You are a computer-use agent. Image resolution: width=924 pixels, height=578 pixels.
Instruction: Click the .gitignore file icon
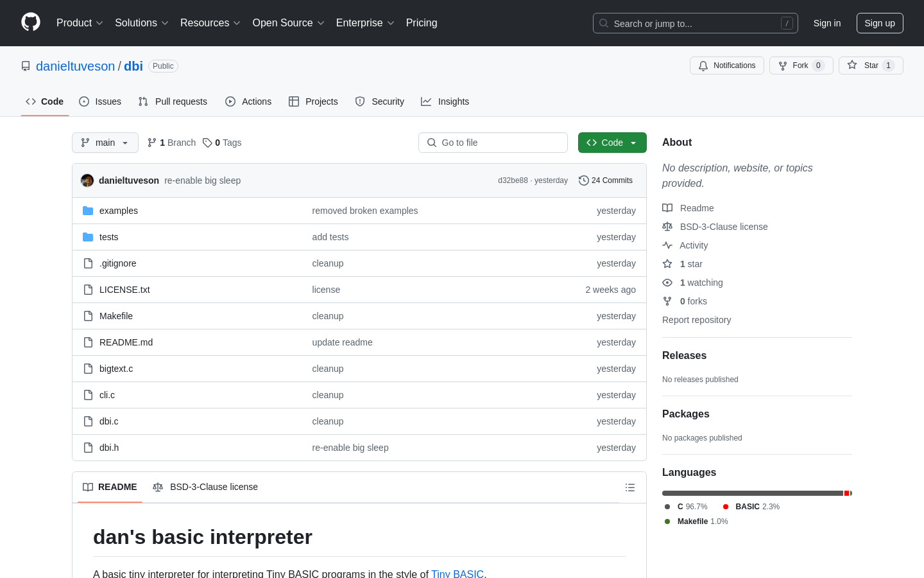click(x=88, y=263)
